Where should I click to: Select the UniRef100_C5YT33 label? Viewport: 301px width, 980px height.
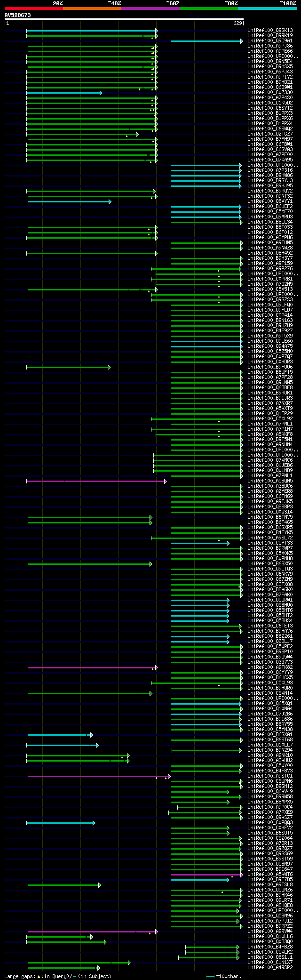(270, 543)
